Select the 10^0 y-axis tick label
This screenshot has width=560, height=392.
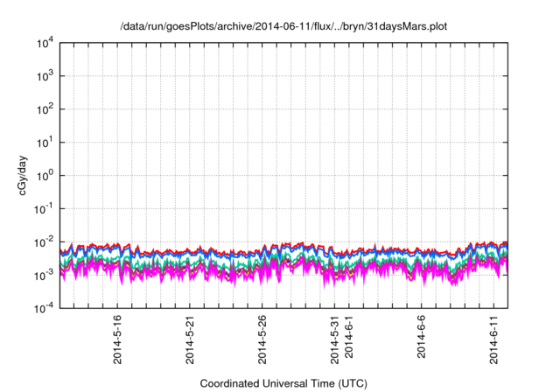pos(44,175)
